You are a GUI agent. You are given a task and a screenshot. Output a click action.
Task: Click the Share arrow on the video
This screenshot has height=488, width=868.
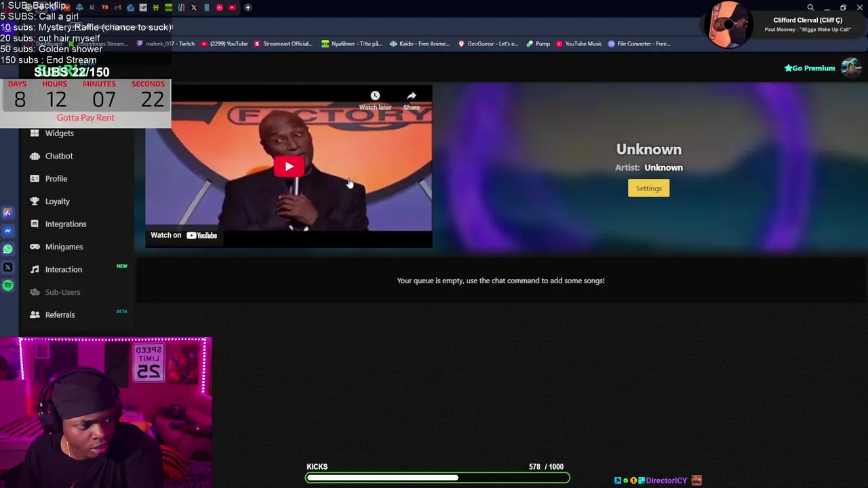[x=412, y=96]
